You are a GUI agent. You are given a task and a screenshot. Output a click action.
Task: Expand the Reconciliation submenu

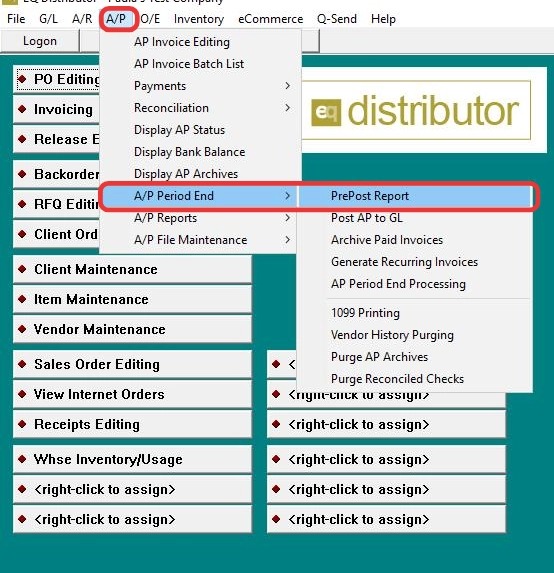[x=288, y=107]
